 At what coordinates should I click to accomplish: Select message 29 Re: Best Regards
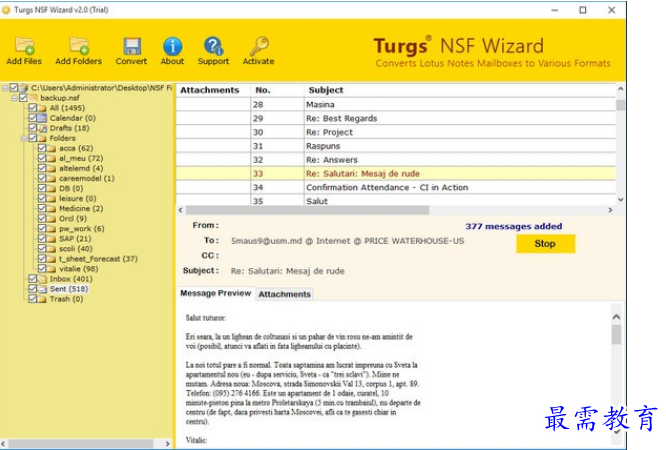tap(396, 119)
